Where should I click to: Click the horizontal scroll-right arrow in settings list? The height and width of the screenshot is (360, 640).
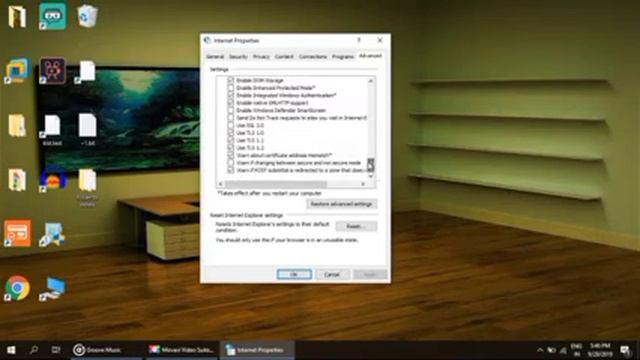coord(363,184)
